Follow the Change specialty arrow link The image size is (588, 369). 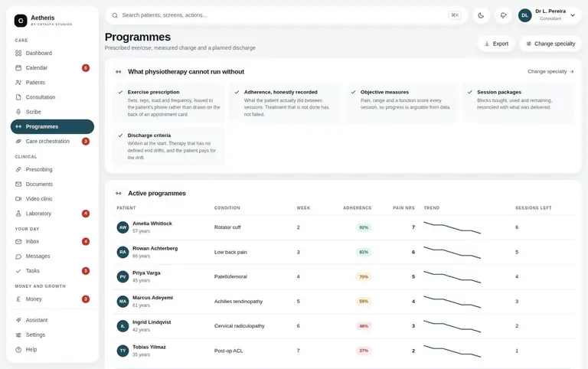coord(550,72)
